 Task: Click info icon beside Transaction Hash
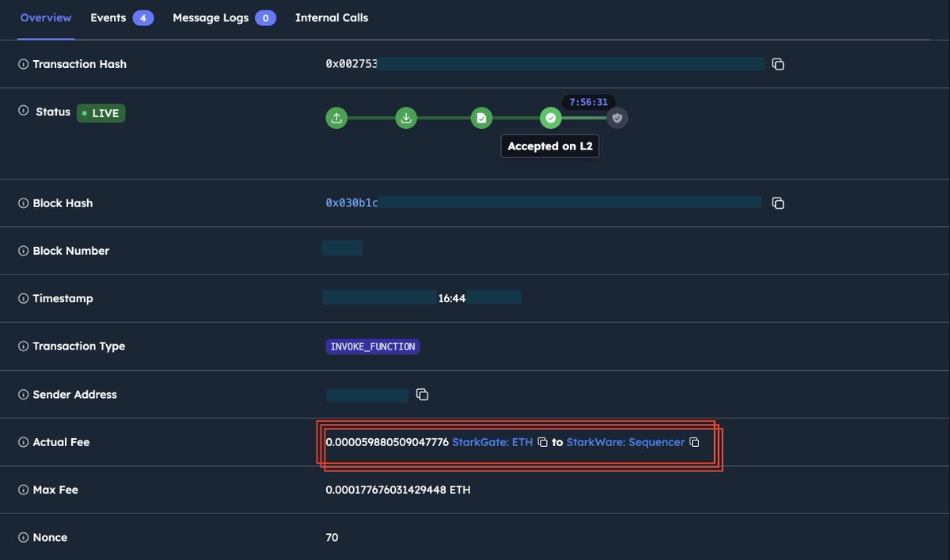[23, 64]
